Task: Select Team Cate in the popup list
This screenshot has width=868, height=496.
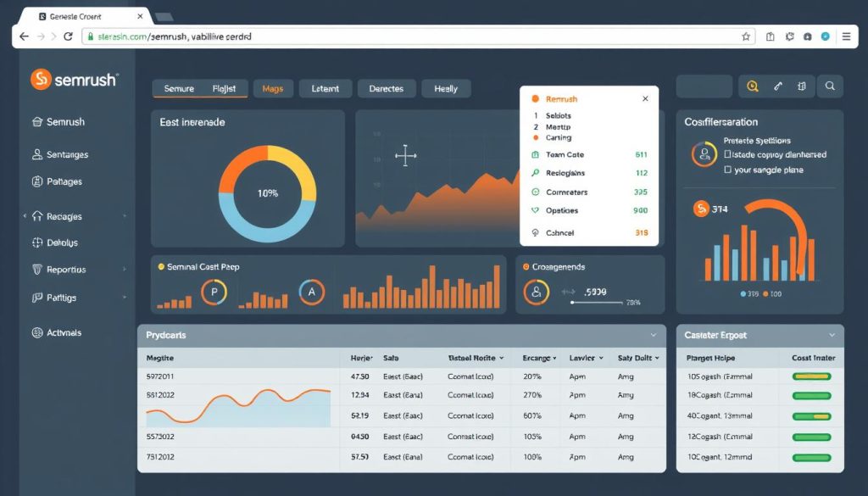Action: pos(565,155)
